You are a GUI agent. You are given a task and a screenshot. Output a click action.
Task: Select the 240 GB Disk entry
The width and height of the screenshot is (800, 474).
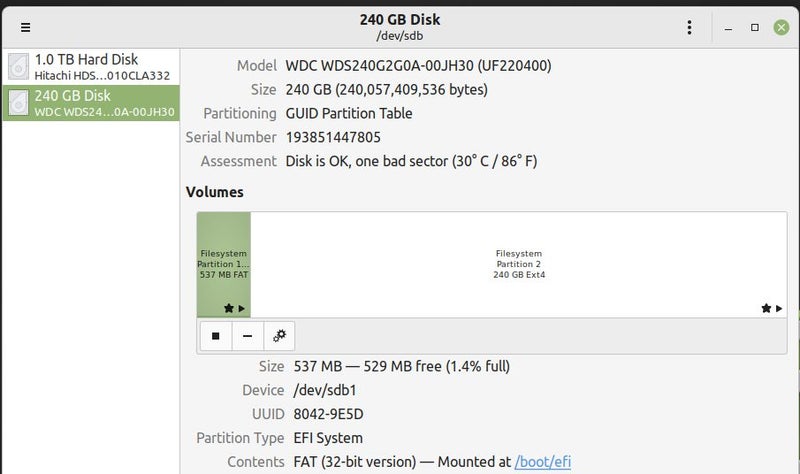tap(91, 103)
